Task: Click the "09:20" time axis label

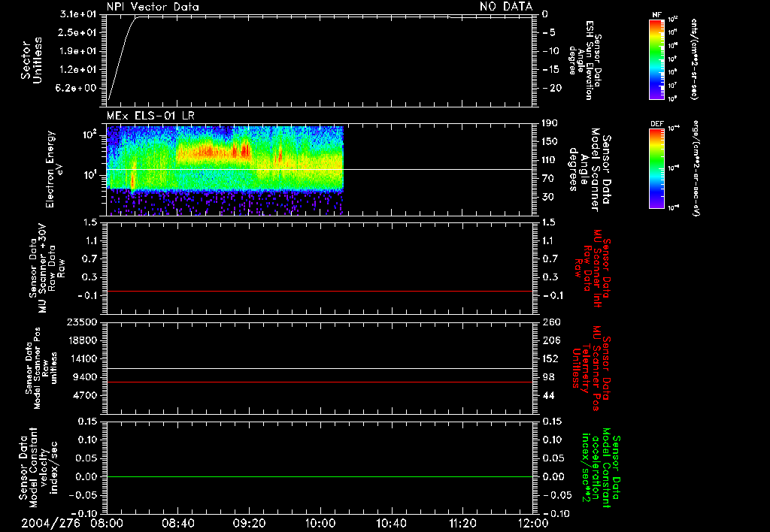Action: click(249, 523)
